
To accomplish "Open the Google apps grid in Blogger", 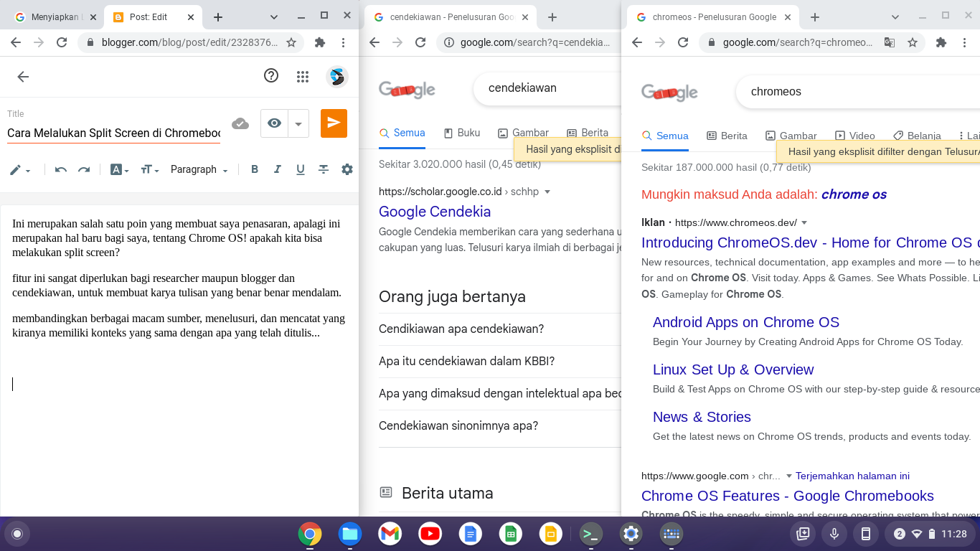I will pyautogui.click(x=303, y=77).
